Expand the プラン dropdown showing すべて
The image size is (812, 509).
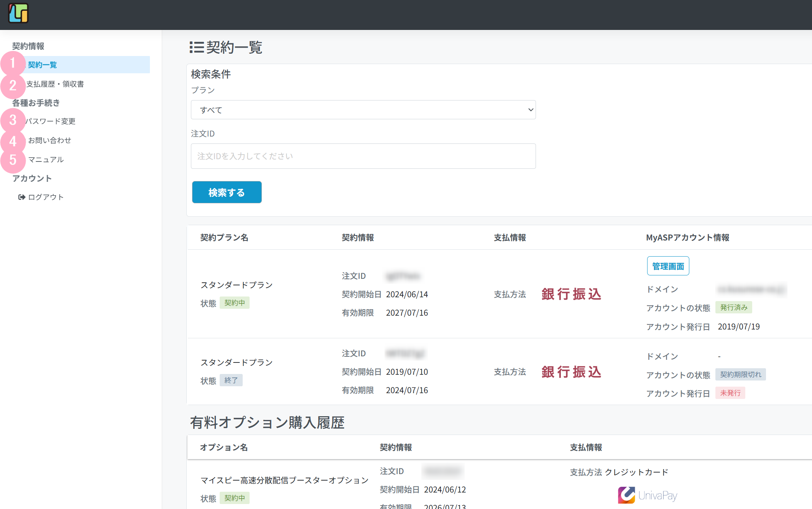(x=363, y=110)
